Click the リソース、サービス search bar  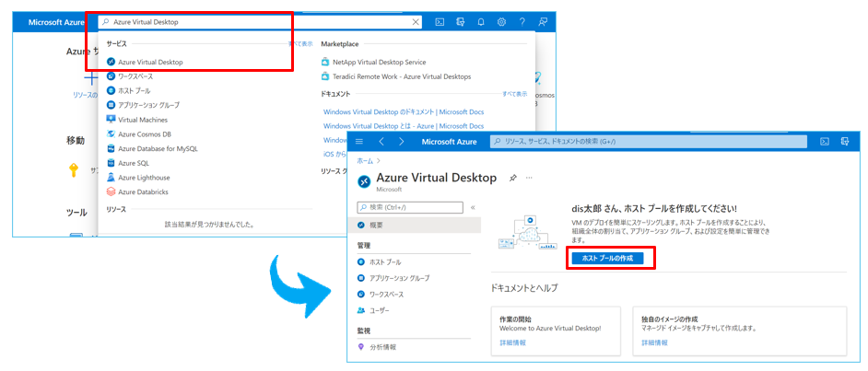coord(648,142)
